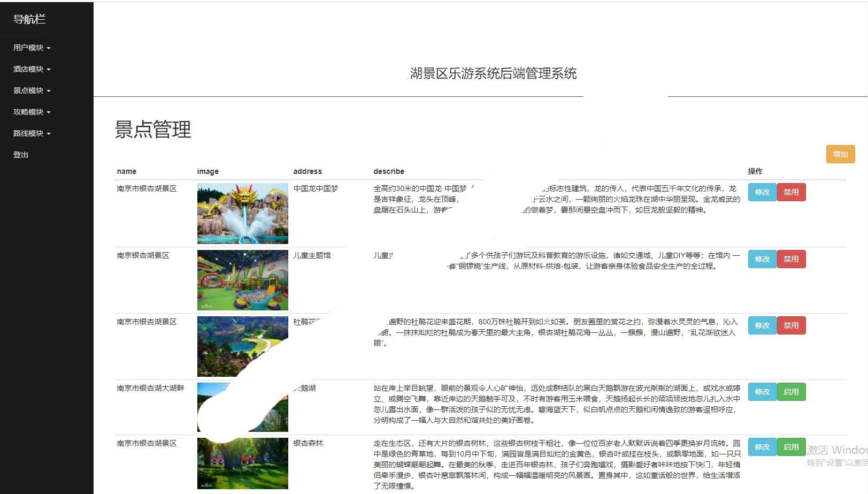Viewport: 868px width, 494px height.
Task: Select the ginkgo forest thumbnail image
Action: click(x=242, y=463)
